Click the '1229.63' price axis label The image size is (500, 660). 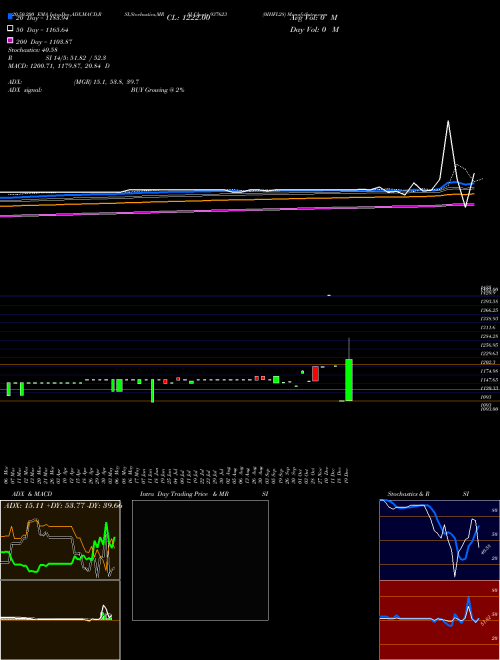pos(489,354)
